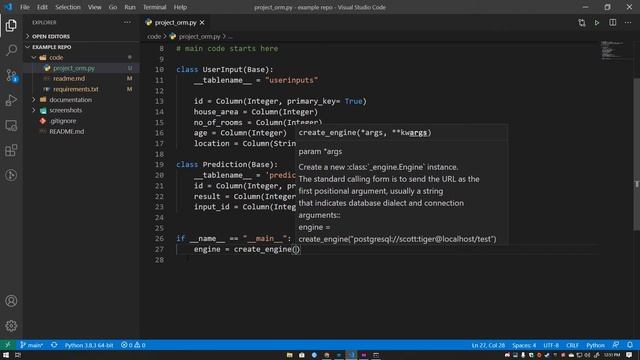Open the Go menu
640x360 pixels.
113,7
